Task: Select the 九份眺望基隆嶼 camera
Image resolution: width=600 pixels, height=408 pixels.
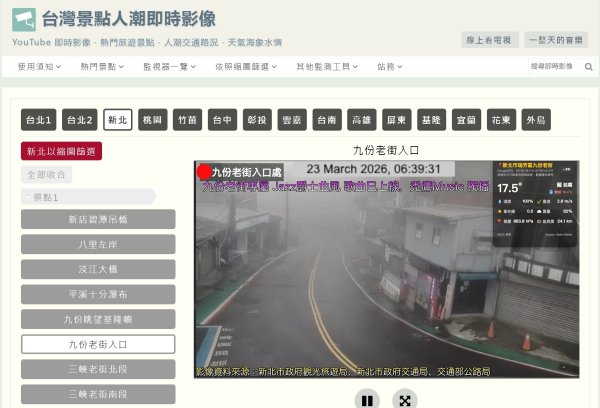Action: [x=98, y=319]
